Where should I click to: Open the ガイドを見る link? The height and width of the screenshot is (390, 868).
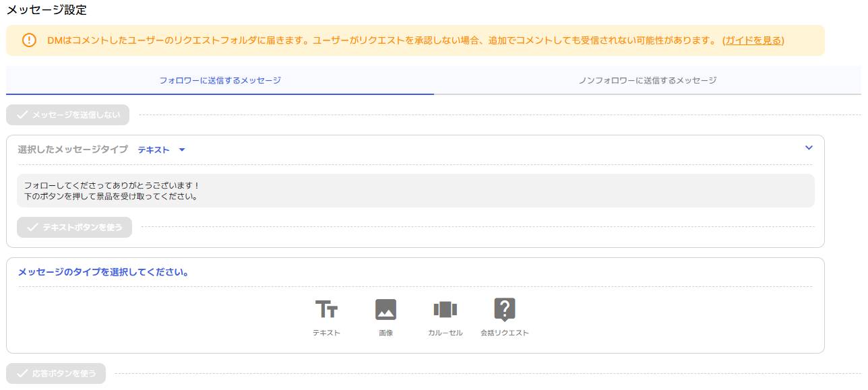[753, 40]
